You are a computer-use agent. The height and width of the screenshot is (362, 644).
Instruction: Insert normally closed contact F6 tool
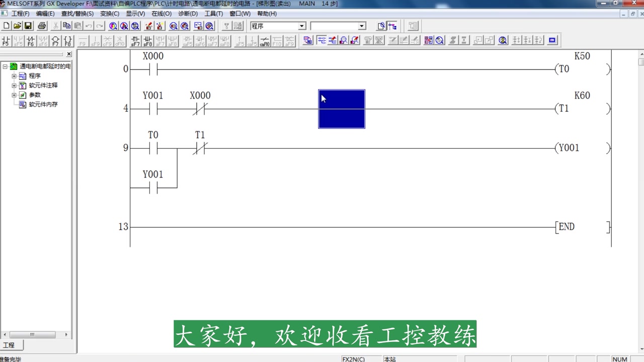pyautogui.click(x=31, y=41)
